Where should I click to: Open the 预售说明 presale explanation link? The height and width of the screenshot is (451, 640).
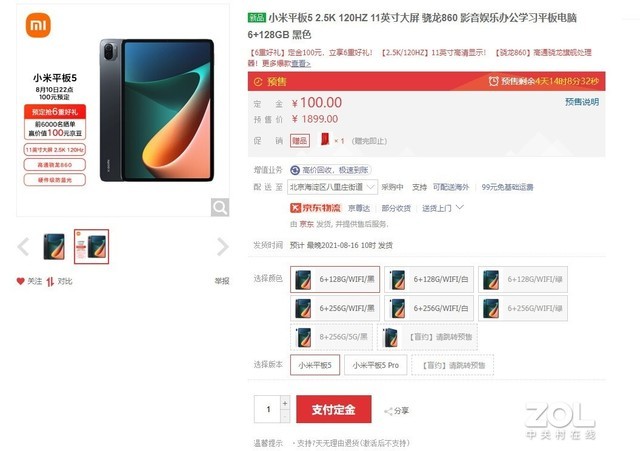pos(582,102)
